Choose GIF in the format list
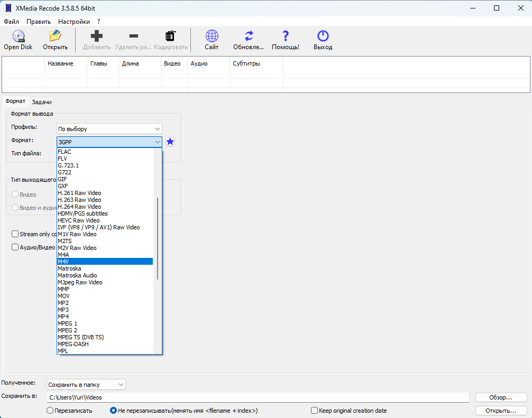Viewport: 532px width, 418px height. [105, 179]
